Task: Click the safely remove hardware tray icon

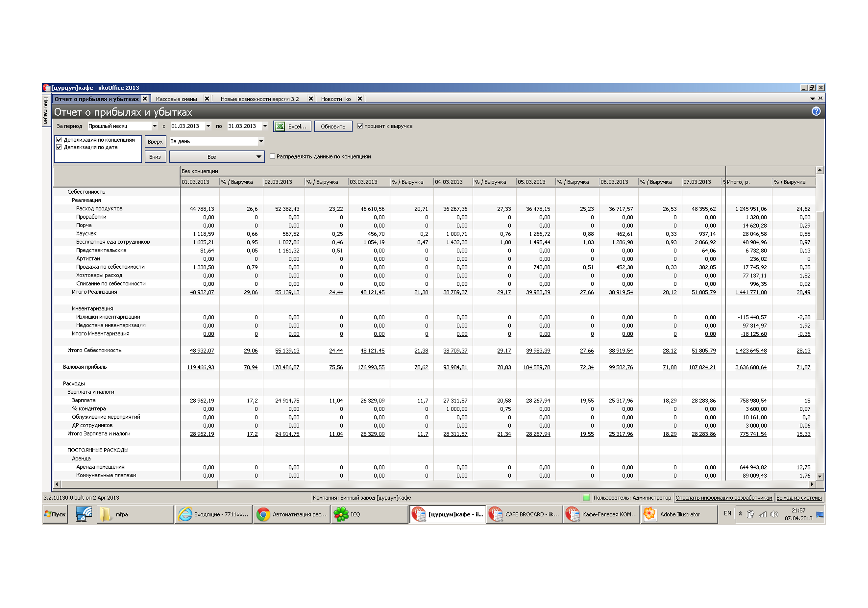Action: [751, 514]
